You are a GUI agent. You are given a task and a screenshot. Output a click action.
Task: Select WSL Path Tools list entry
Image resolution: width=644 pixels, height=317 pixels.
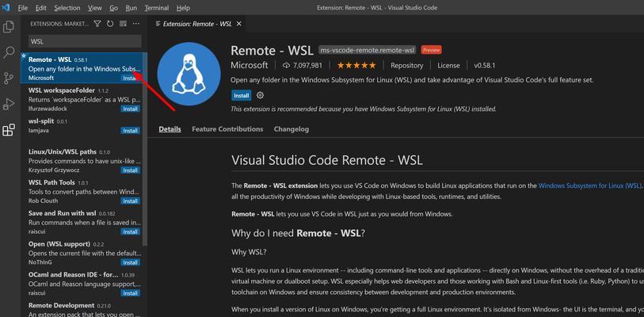coord(82,192)
